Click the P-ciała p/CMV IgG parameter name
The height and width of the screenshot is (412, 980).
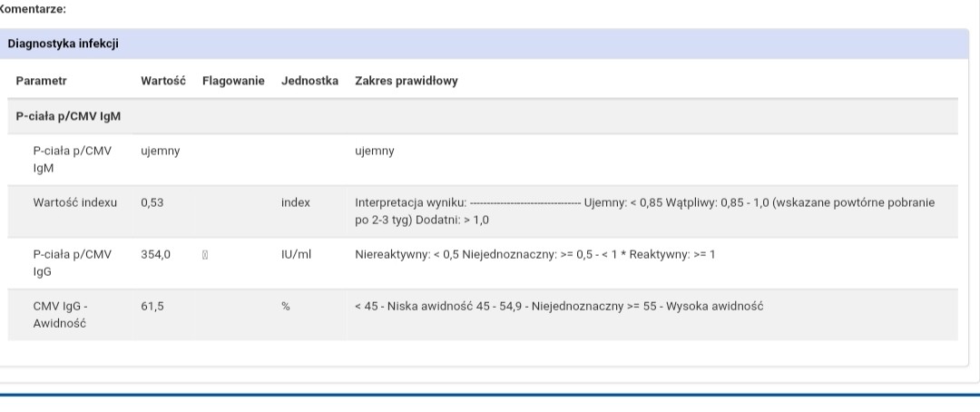(x=72, y=262)
